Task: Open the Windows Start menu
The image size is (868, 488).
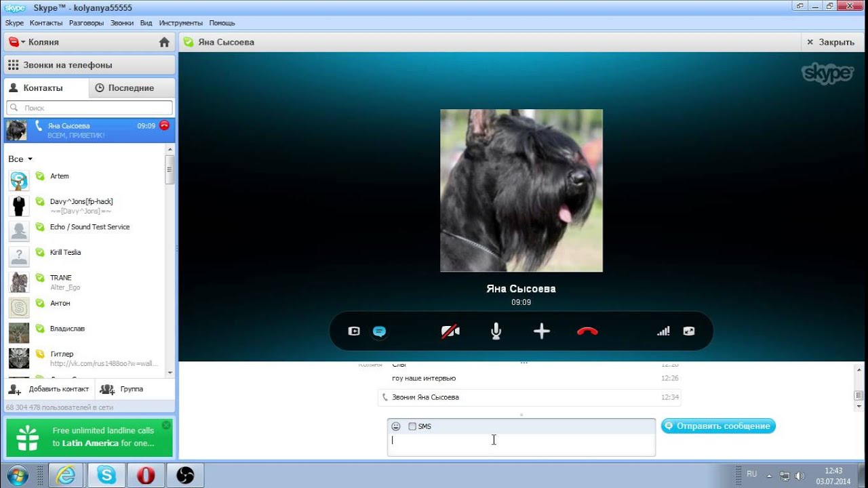Action: 18,475
